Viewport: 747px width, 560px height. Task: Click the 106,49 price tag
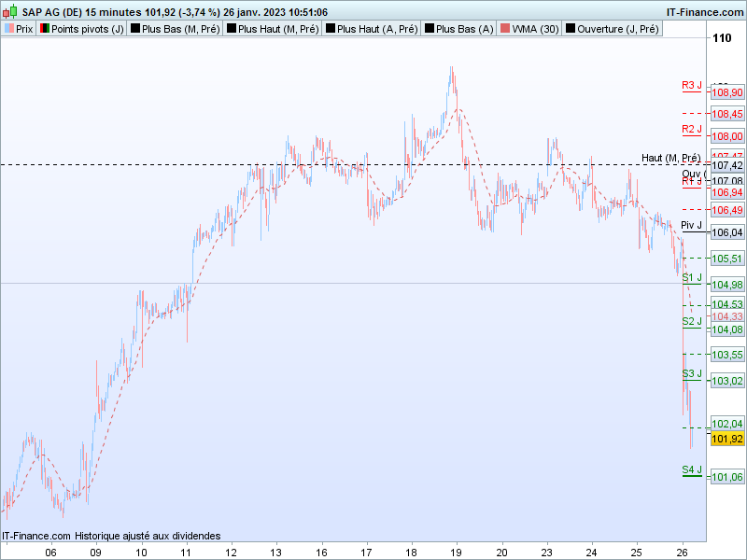[x=727, y=210]
